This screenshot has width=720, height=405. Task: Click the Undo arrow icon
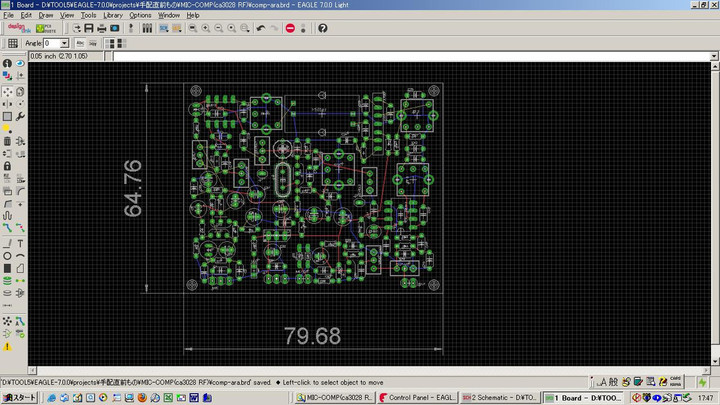[261, 28]
